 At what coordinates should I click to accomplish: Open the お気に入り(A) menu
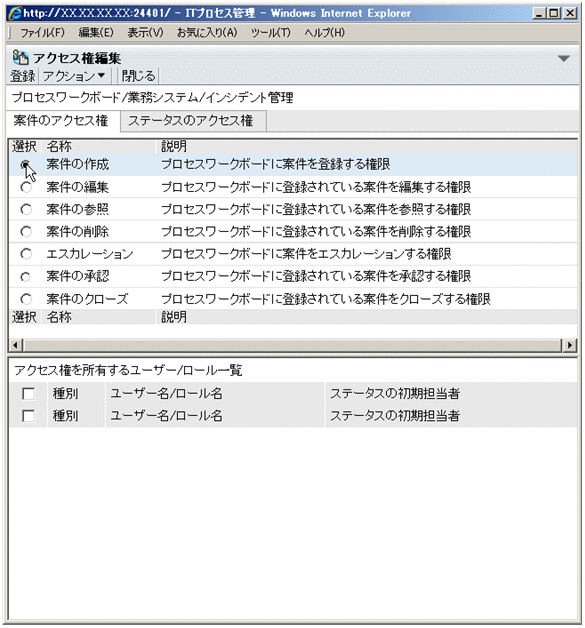point(207,32)
